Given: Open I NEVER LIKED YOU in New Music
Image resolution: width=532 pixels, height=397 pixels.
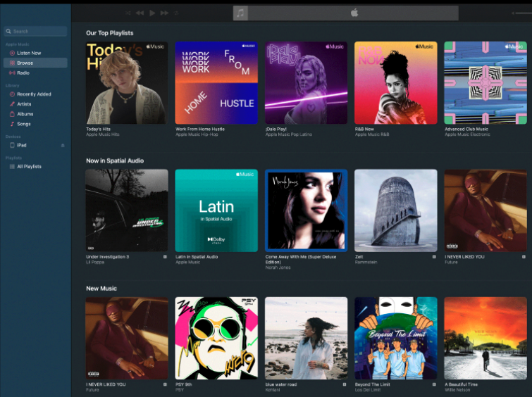Looking at the screenshot, I should 127,339.
